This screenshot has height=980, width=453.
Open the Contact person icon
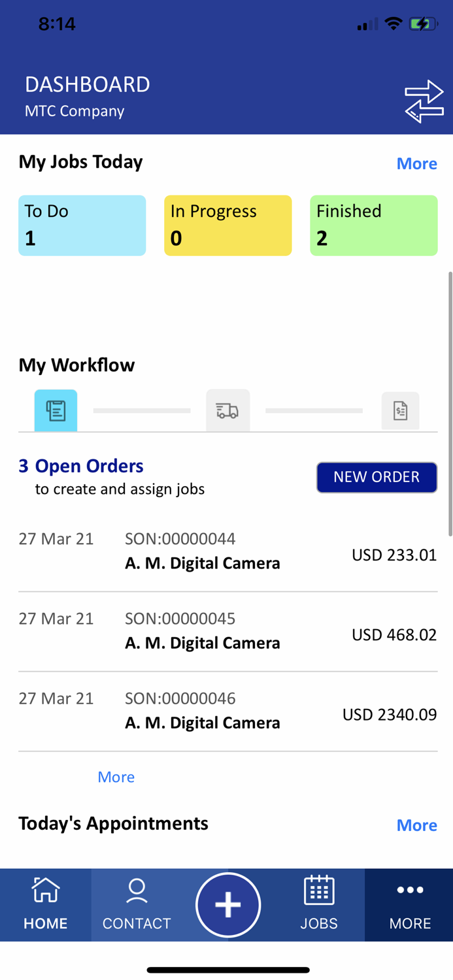coord(137,891)
